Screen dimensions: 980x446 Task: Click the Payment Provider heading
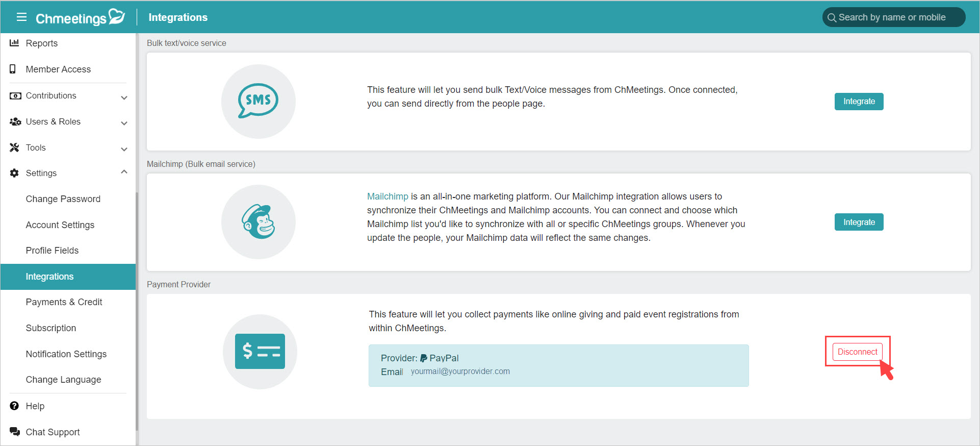[178, 285]
